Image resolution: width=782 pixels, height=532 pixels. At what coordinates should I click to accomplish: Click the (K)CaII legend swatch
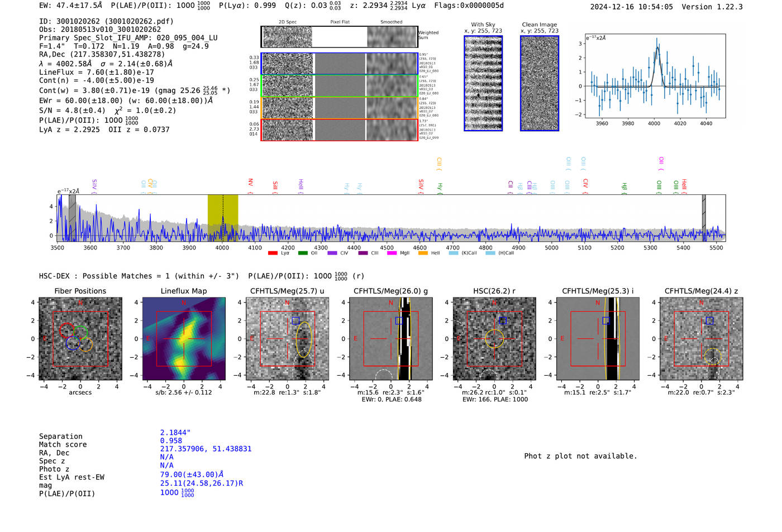tap(453, 253)
